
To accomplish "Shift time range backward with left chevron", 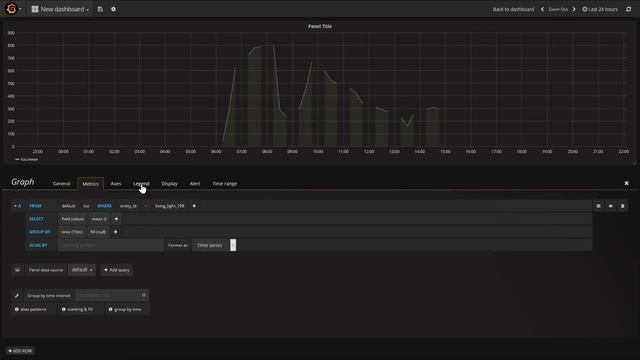I will pyautogui.click(x=542, y=9).
